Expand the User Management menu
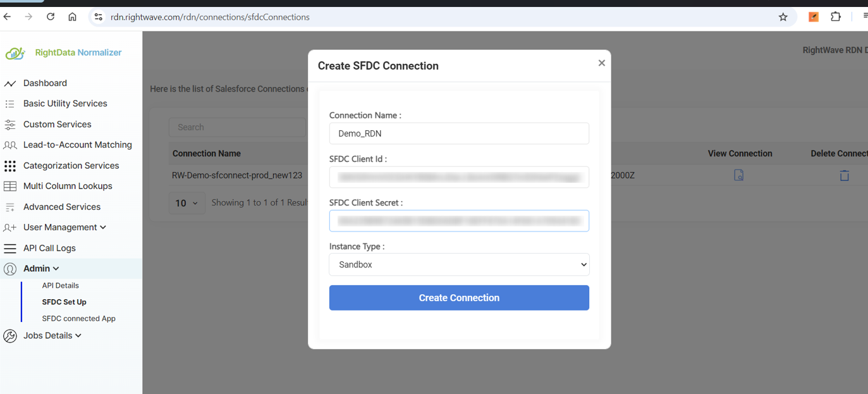Screen dimensions: 868x394 [64, 228]
